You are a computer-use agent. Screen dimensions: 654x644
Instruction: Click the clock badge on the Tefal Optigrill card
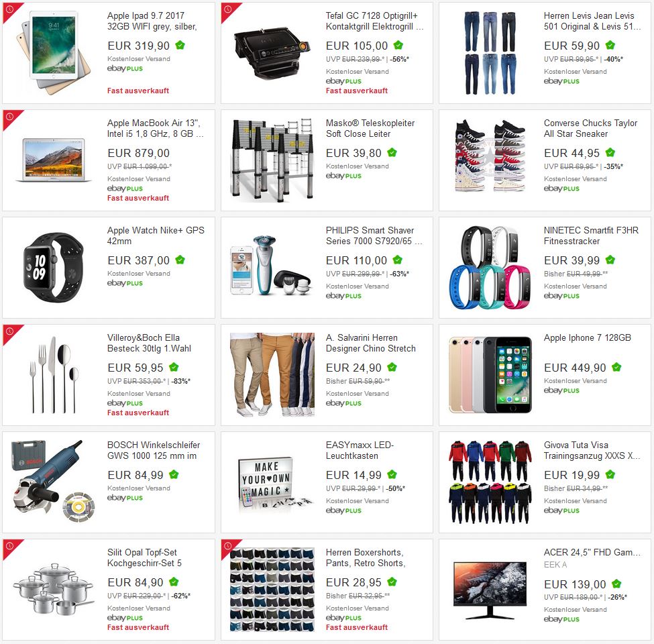pyautogui.click(x=228, y=9)
